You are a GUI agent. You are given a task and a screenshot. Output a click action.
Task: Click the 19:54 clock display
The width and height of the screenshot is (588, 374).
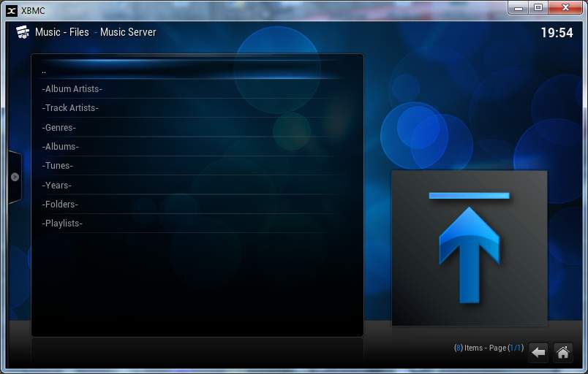point(557,33)
